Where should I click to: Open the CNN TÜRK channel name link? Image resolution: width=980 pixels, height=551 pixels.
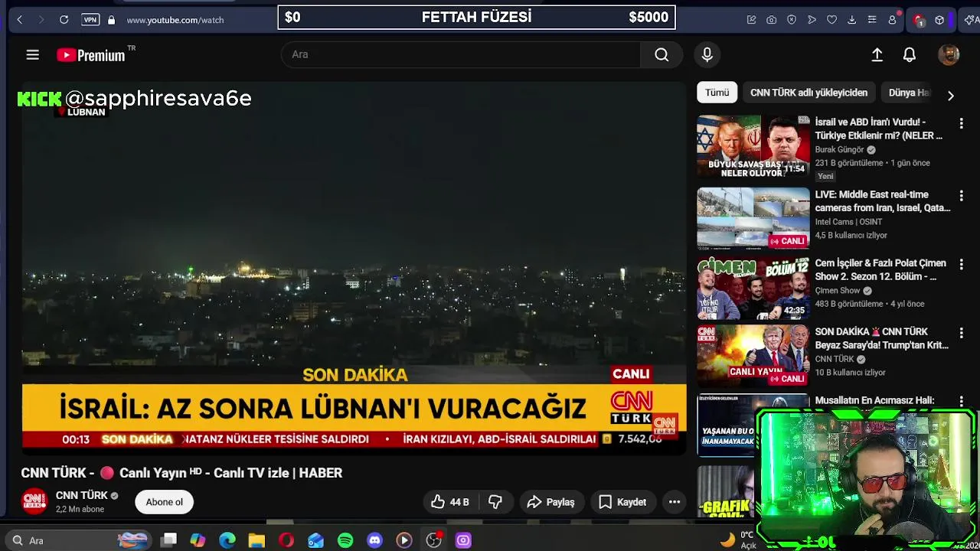click(x=82, y=495)
